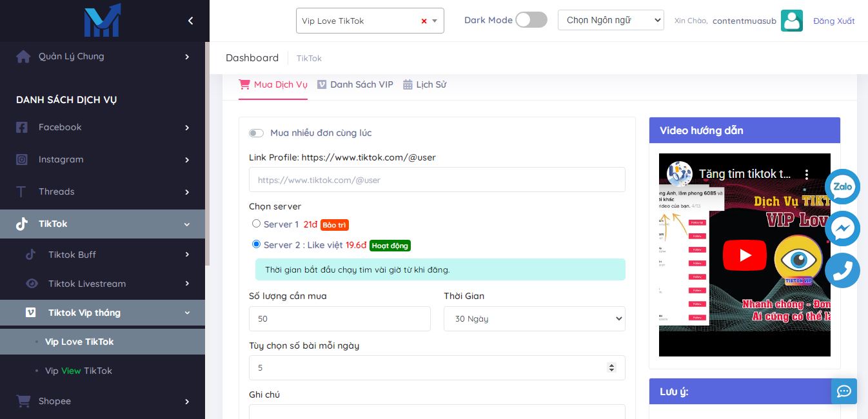Click the Đăng Xuất logout link
Viewport: 868px width, 419px height.
point(834,21)
